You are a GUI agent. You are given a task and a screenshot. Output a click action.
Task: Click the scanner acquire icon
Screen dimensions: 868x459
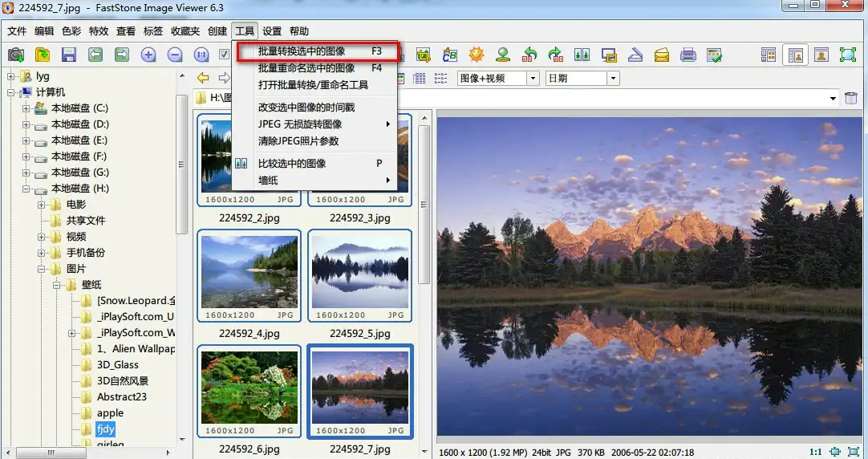pyautogui.click(x=635, y=55)
